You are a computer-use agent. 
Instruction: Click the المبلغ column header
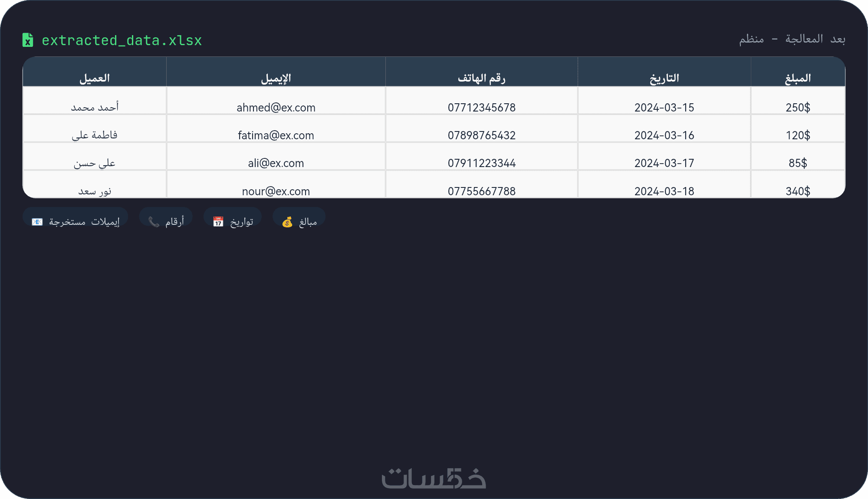798,78
